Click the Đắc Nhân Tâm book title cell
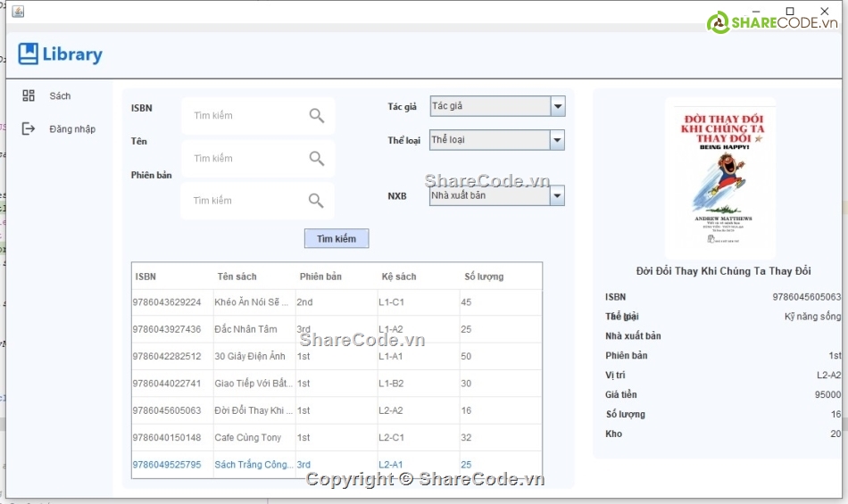848x504 pixels. 254,329
